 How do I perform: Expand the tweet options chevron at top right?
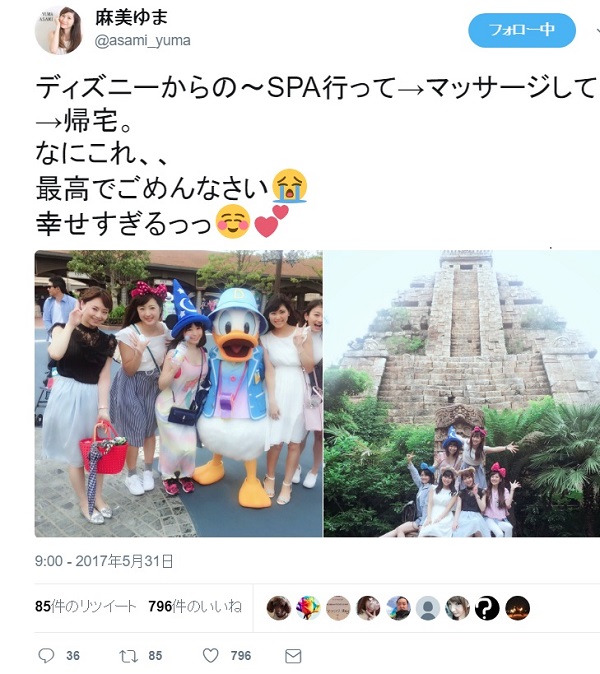(x=598, y=31)
